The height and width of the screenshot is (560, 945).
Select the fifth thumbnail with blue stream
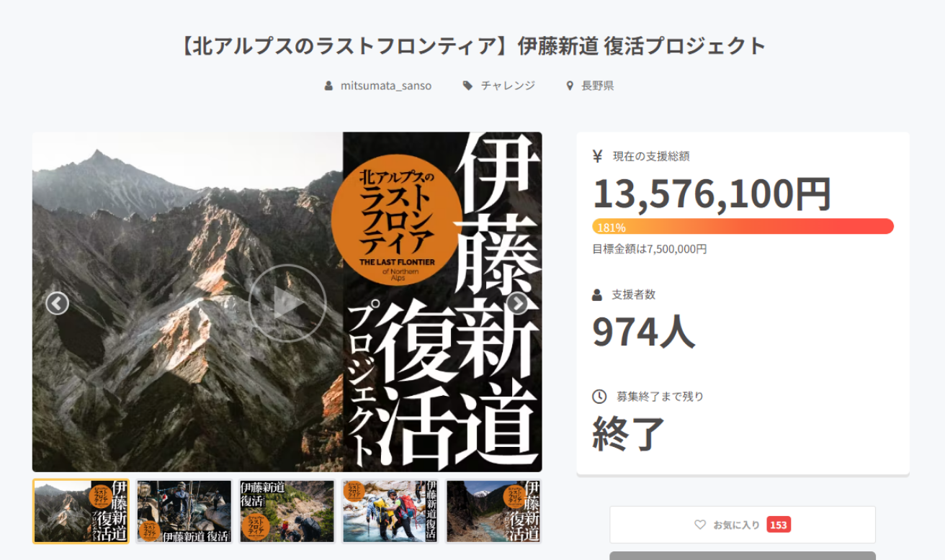coord(493,511)
